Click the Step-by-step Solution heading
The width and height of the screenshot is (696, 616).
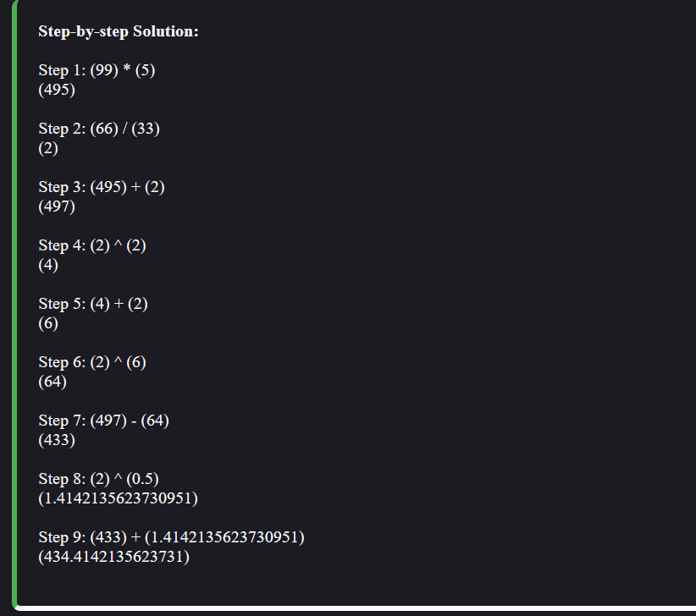pos(118,31)
